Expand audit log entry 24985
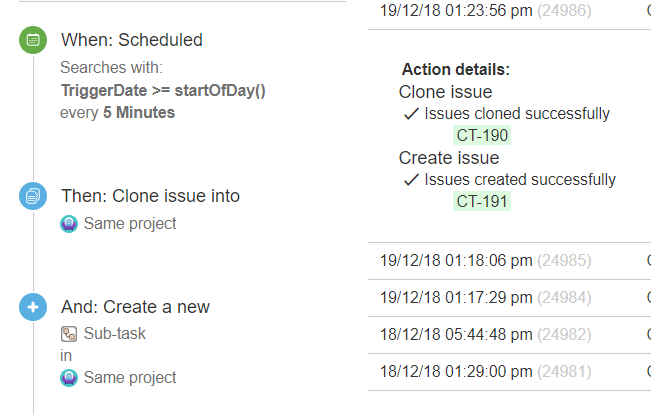Image resolution: width=651 pixels, height=415 pixels. point(509,261)
